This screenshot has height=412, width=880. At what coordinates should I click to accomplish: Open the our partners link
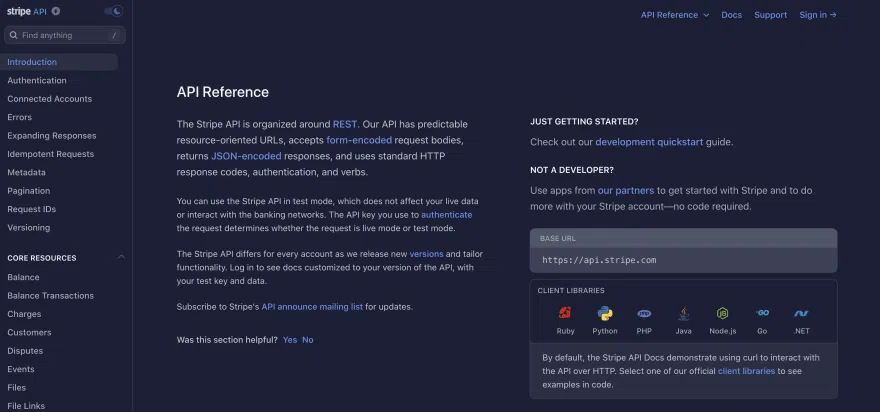[x=626, y=191]
